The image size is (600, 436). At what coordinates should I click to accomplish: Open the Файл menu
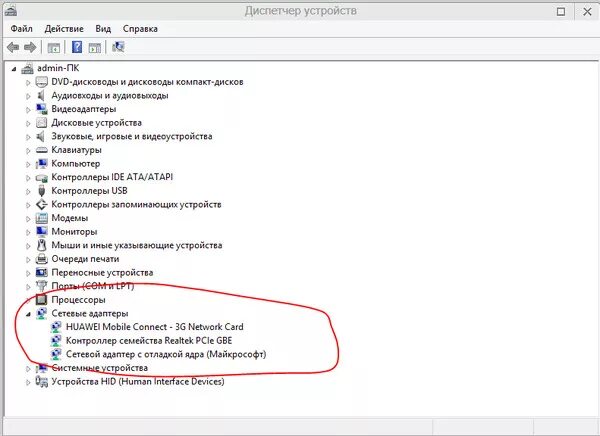[21, 29]
